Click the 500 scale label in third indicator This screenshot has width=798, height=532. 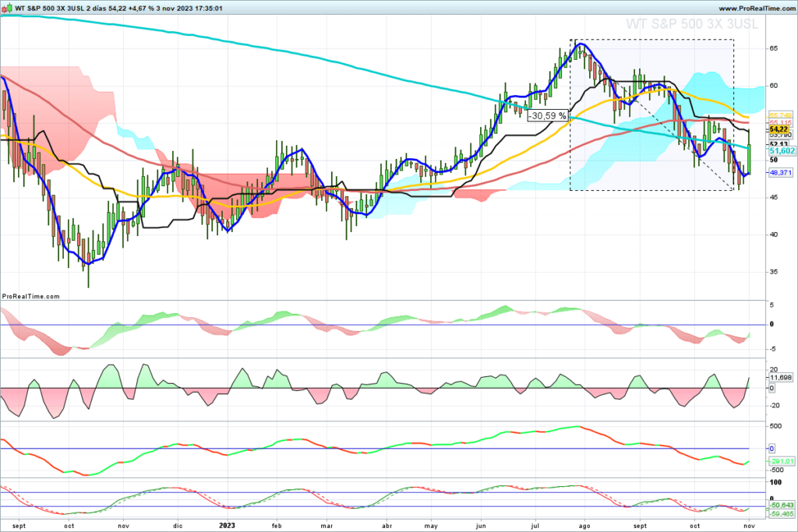pos(775,426)
